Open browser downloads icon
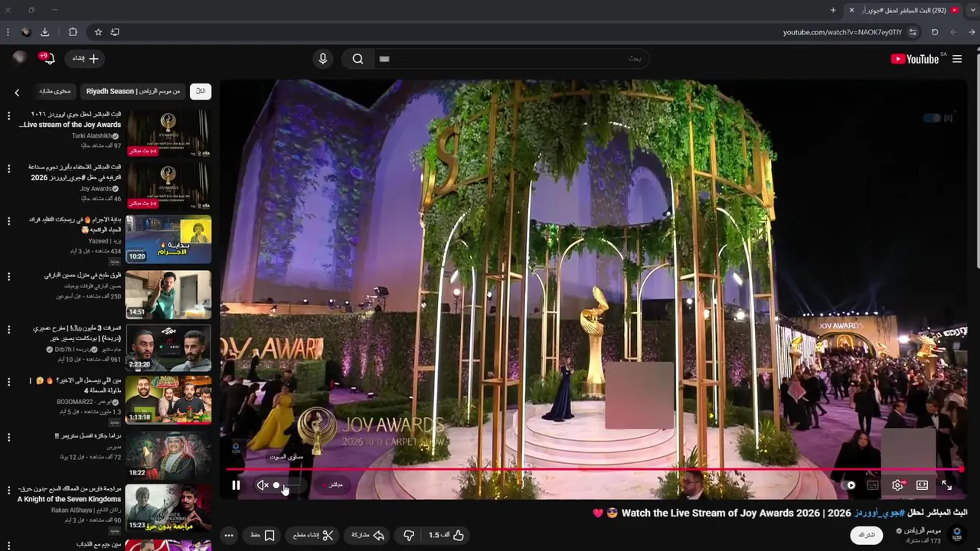980x551 pixels. [44, 32]
